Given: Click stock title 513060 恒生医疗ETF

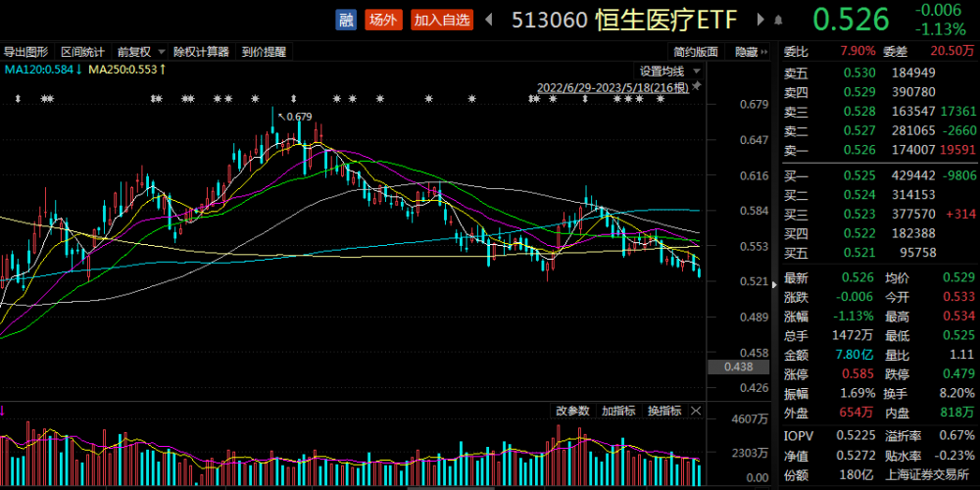Looking at the screenshot, I should (624, 20).
